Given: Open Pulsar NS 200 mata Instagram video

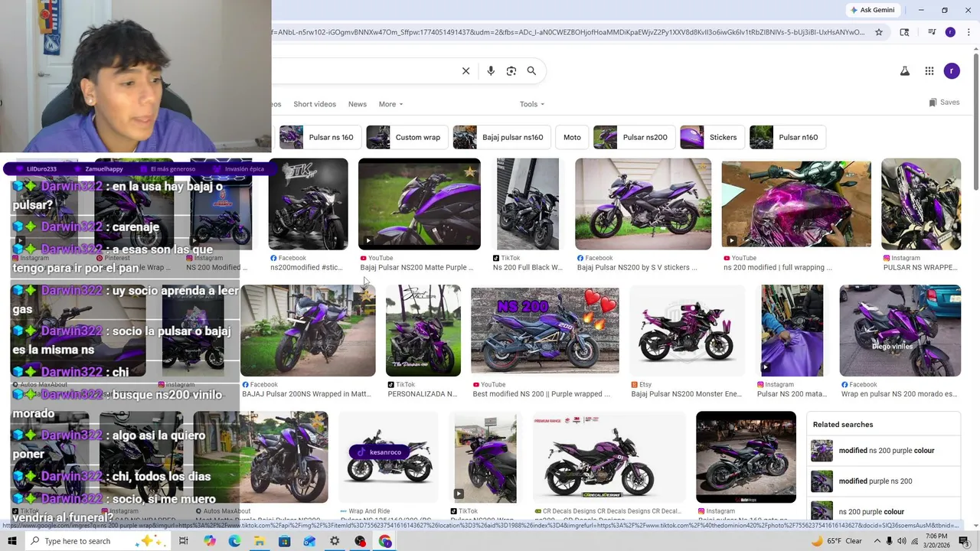Looking at the screenshot, I should tap(792, 331).
